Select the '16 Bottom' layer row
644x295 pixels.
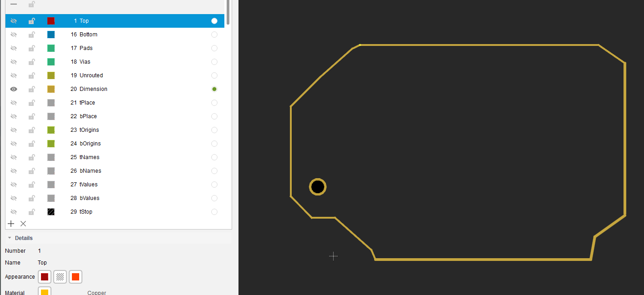(115, 35)
